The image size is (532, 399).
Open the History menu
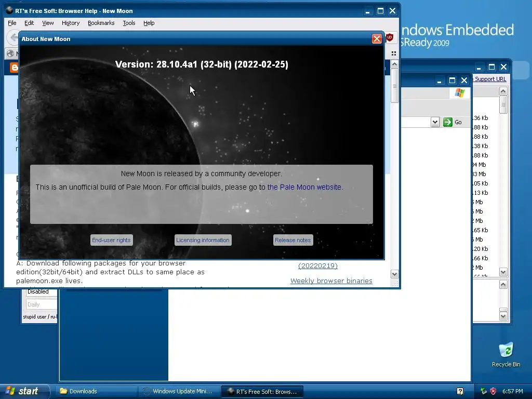[71, 23]
